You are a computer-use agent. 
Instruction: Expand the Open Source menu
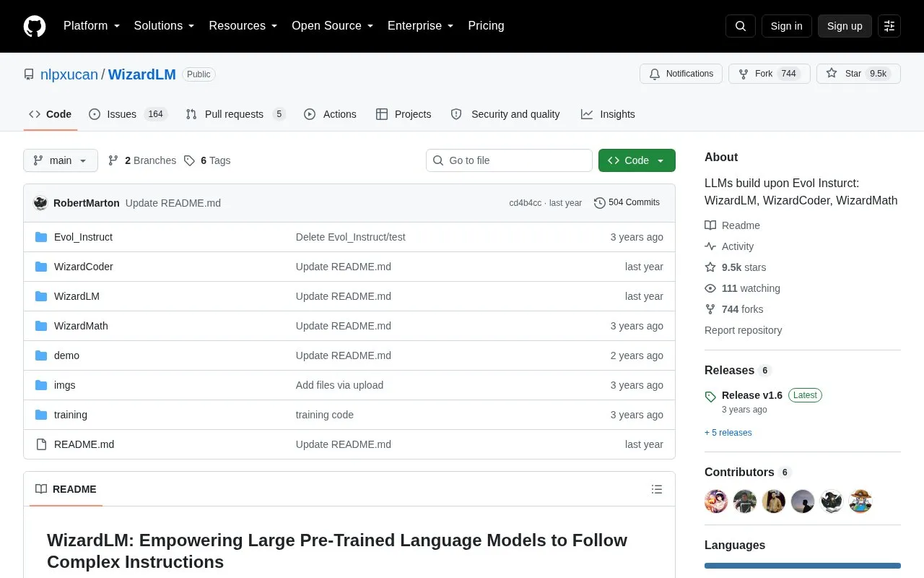333,26
